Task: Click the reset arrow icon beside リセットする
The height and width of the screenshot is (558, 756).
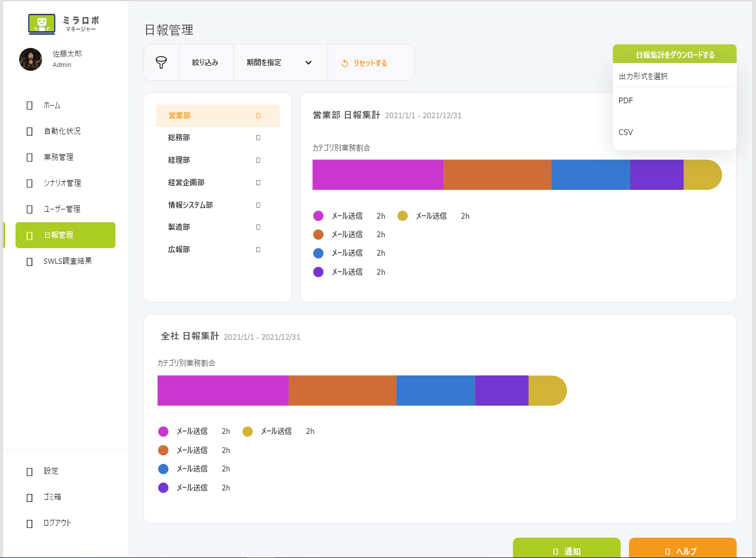Action: [x=345, y=63]
